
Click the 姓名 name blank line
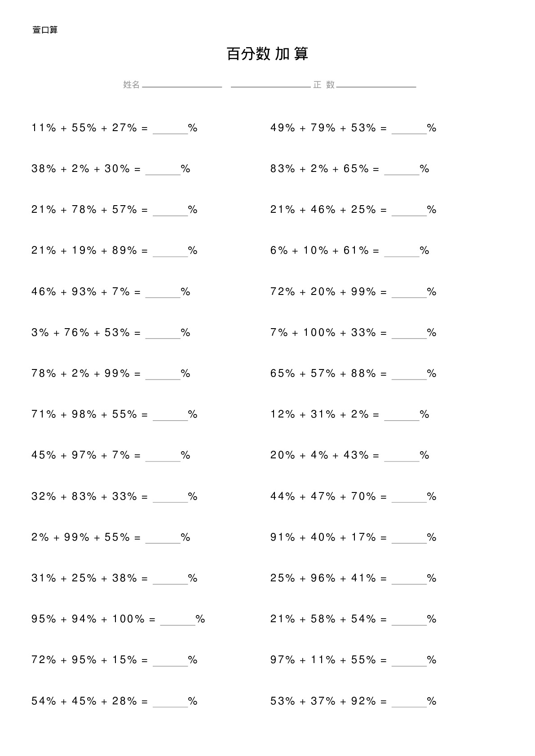pyautogui.click(x=182, y=84)
